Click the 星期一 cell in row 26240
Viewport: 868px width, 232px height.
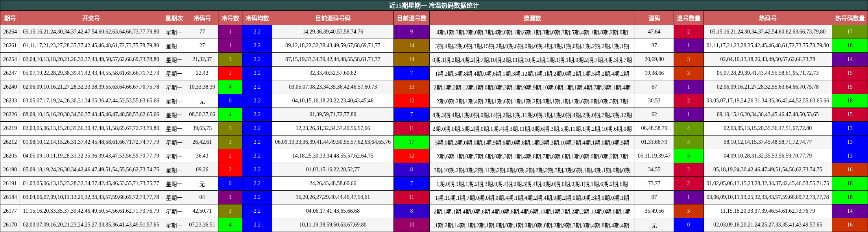click(174, 87)
